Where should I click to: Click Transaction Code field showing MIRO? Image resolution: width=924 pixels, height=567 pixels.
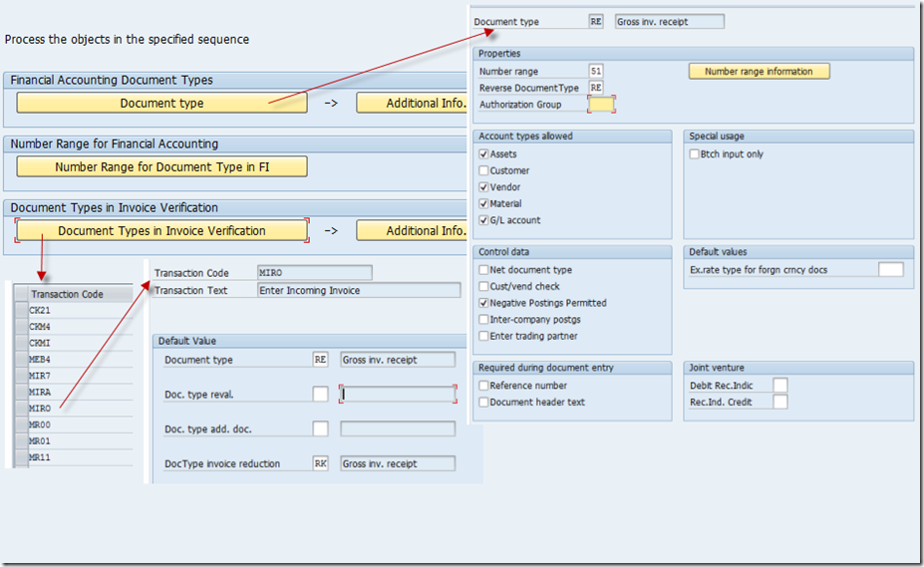pyautogui.click(x=315, y=272)
